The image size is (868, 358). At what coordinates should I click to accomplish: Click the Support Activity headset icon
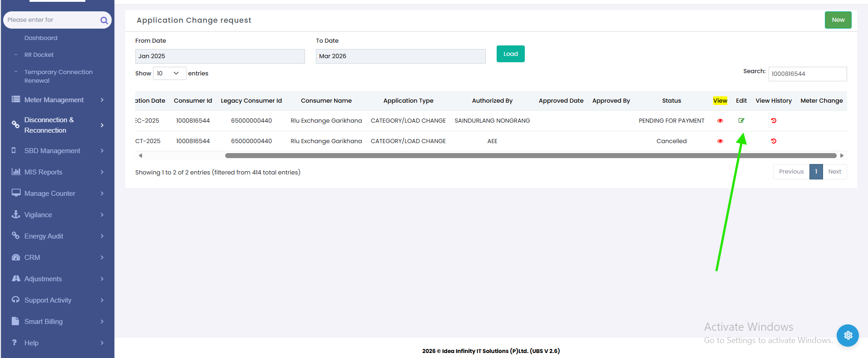click(x=16, y=300)
